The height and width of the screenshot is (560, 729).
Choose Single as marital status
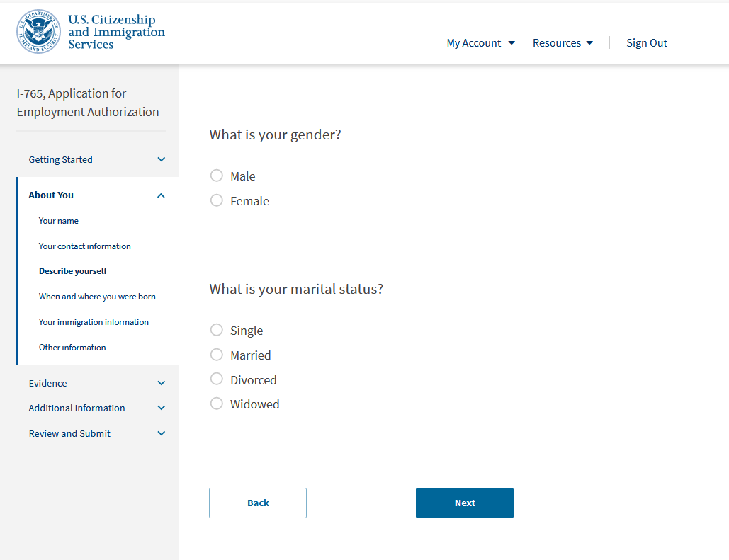(217, 330)
